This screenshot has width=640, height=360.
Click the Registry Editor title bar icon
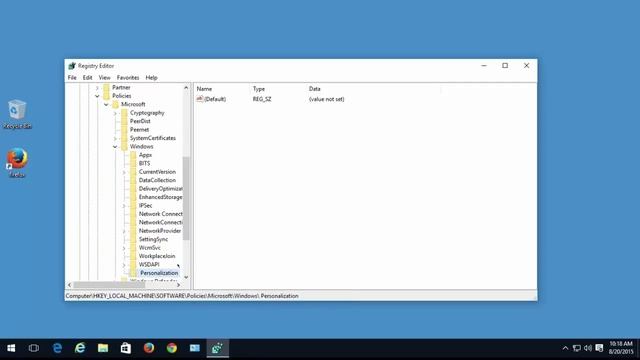coord(72,66)
